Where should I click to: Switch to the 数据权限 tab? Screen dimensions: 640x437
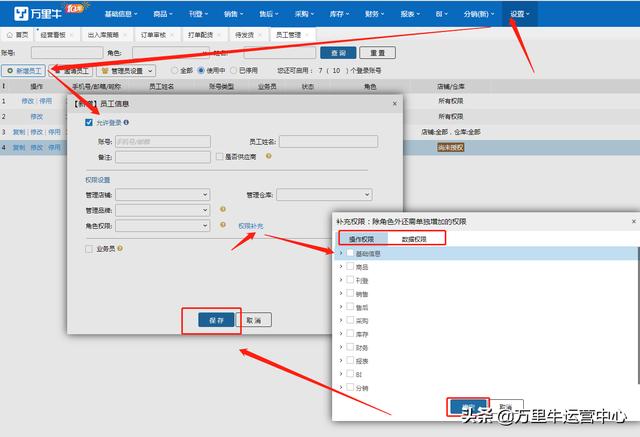pyautogui.click(x=414, y=239)
